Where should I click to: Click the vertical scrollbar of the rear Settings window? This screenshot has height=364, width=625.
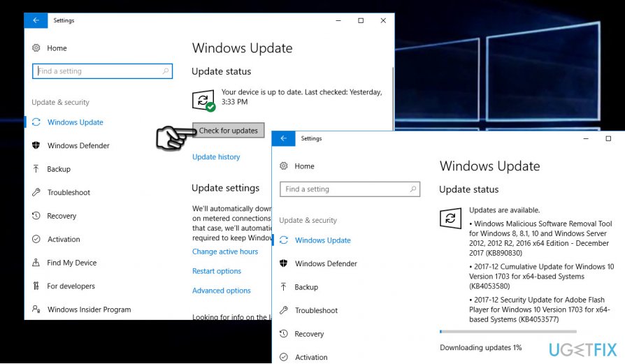393,99
